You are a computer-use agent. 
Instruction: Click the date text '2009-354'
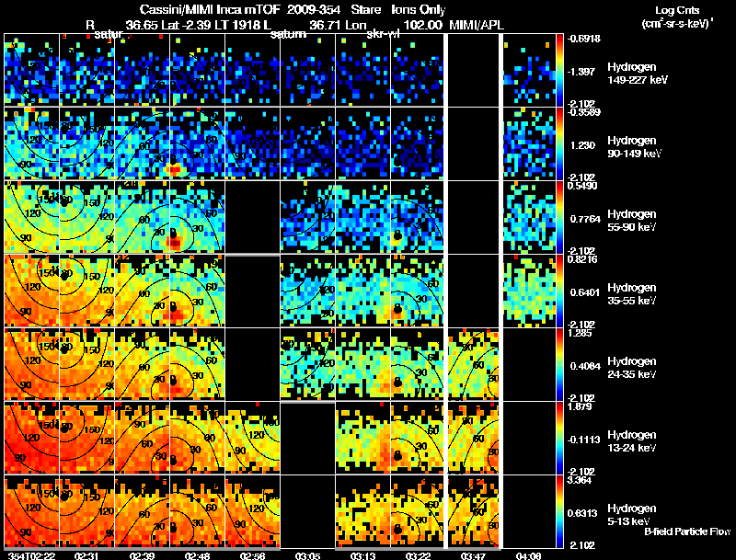[313, 10]
